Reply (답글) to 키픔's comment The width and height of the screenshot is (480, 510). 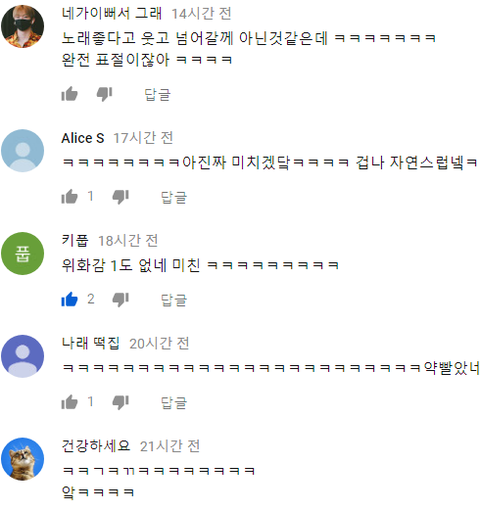174,300
